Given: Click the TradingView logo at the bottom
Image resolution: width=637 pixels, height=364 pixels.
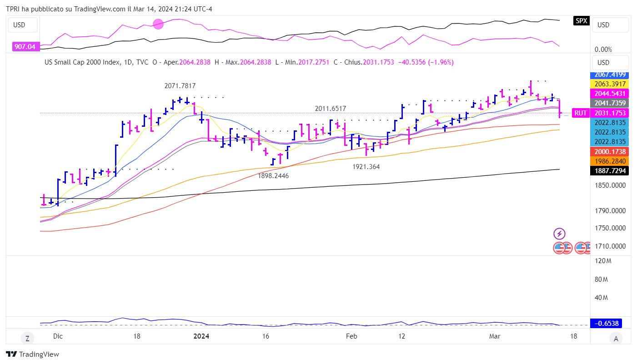Looking at the screenshot, I should tap(32, 354).
